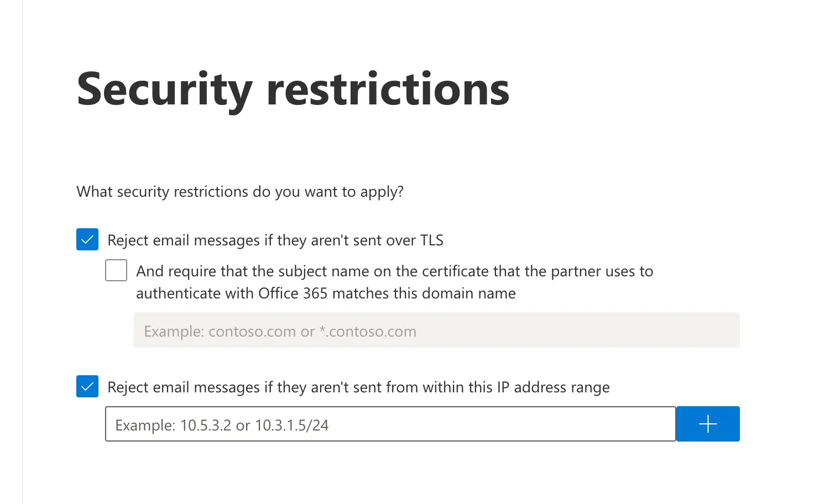Screen dimensions: 814x504
Task: Click inside the 10.5.3.2 example field
Action: click(x=387, y=424)
